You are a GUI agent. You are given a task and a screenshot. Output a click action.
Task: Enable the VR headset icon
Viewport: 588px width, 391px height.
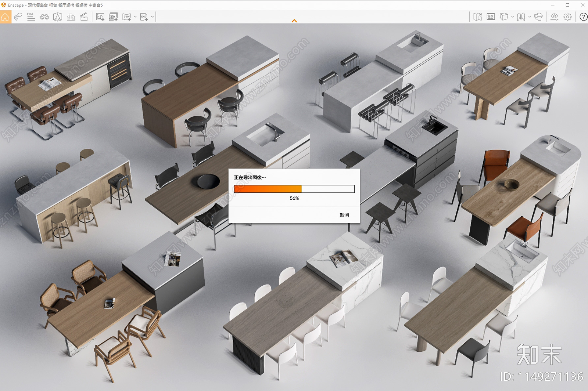coord(538,17)
